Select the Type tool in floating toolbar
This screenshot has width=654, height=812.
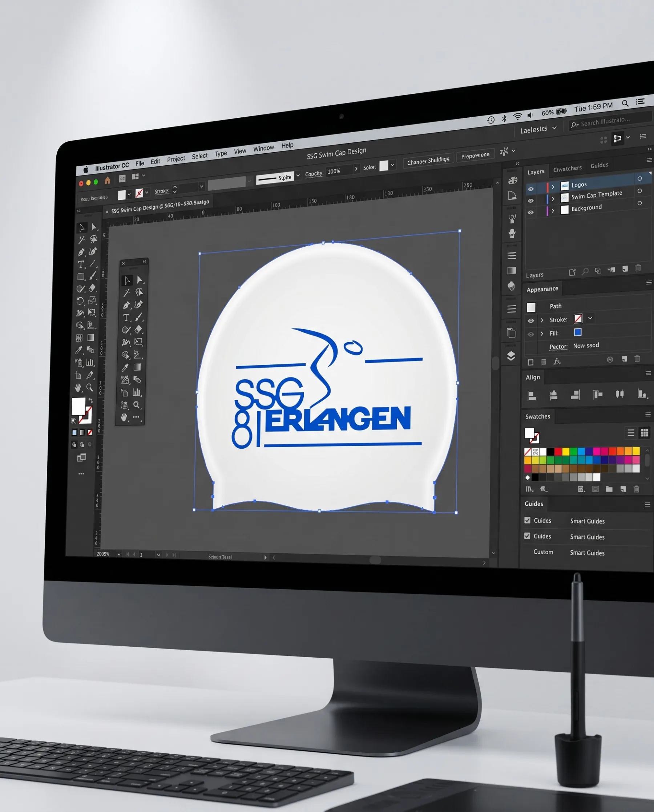pos(126,318)
